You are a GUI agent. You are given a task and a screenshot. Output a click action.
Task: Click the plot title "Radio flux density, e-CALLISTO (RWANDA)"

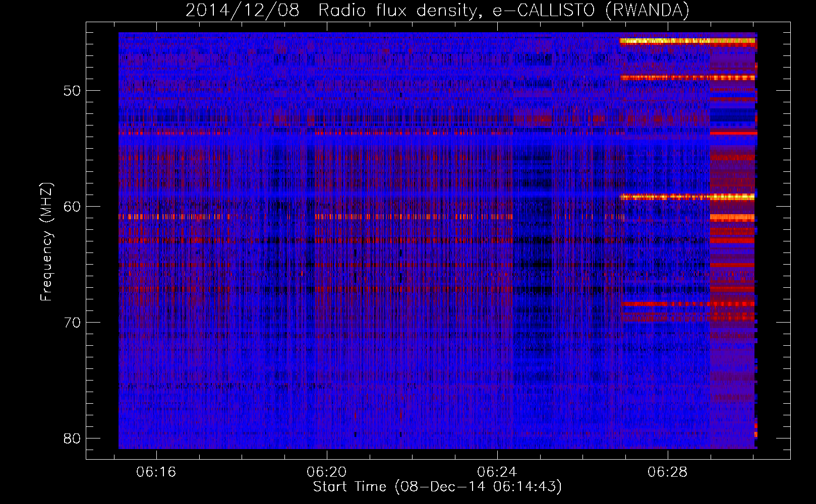pos(504,10)
